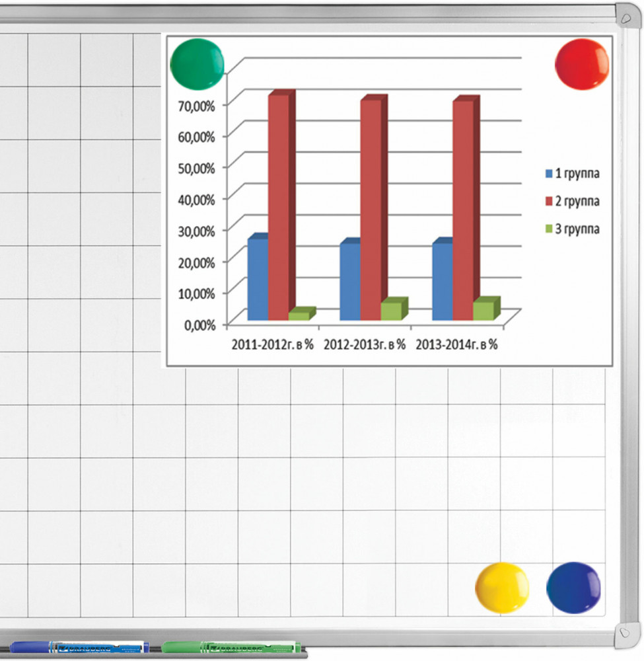Viewport: 644px width, 661px height.
Task: Pick the blue Brauberg marker on the tray
Action: click(x=79, y=647)
